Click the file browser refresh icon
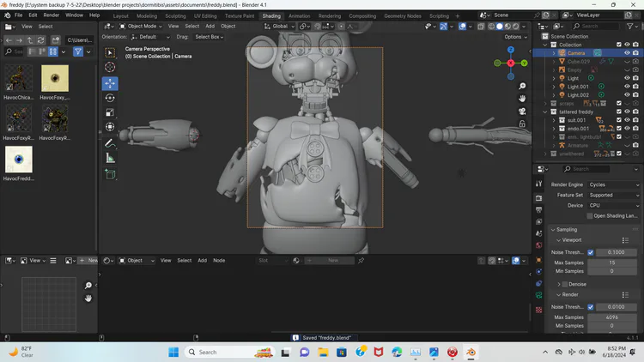Screen dimensions: 644x362 click(x=40, y=40)
